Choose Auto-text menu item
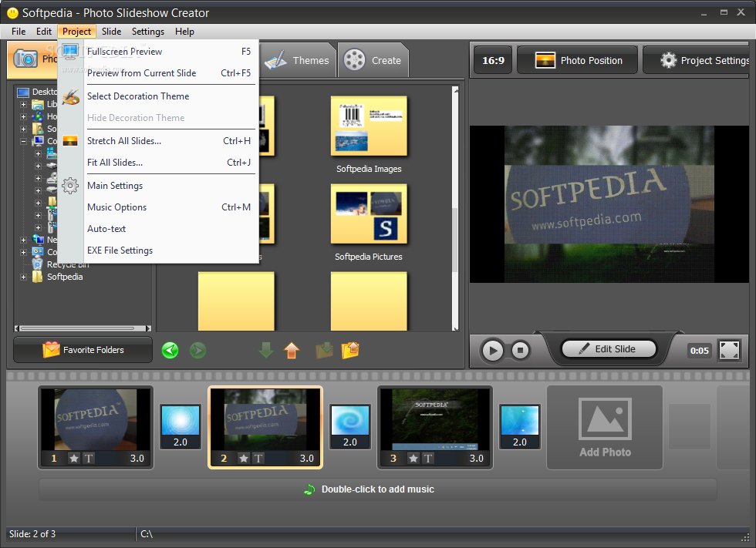The width and height of the screenshot is (756, 548). [158, 229]
